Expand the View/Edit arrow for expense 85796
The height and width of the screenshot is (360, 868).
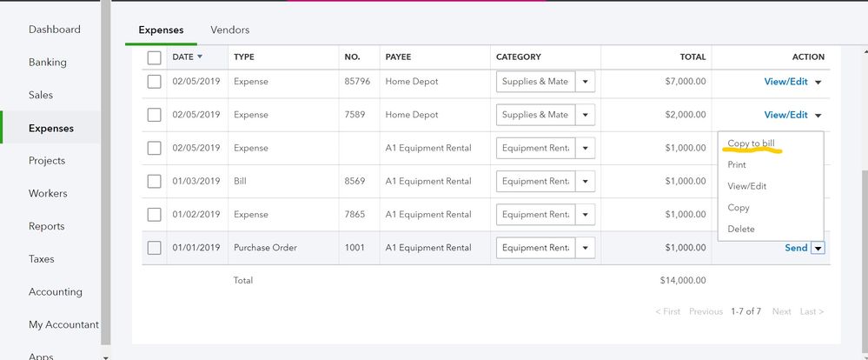[x=818, y=83]
